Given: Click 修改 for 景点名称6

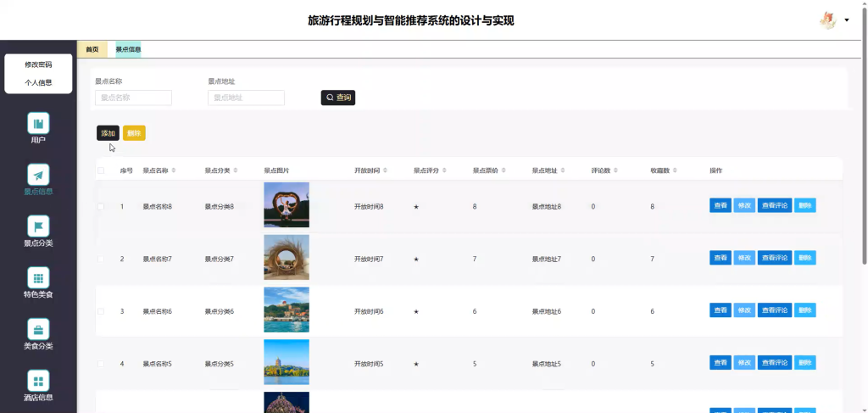Looking at the screenshot, I should [x=744, y=310].
